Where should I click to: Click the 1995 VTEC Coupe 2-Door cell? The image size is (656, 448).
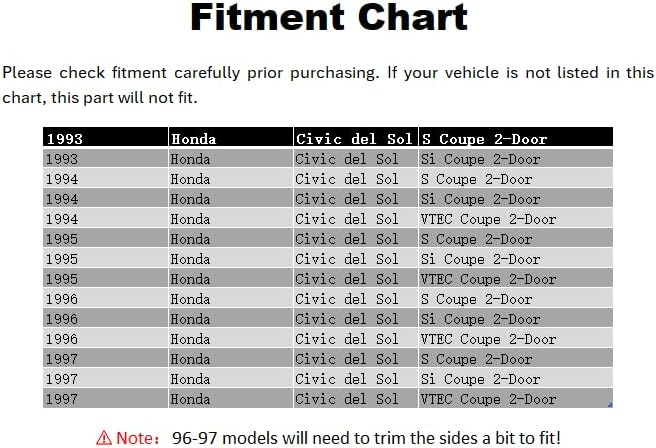pos(516,279)
